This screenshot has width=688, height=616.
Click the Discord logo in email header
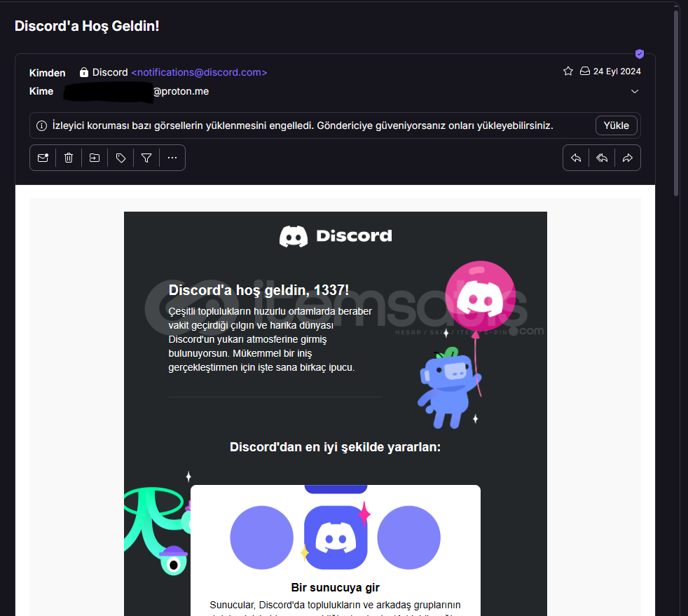pos(336,236)
